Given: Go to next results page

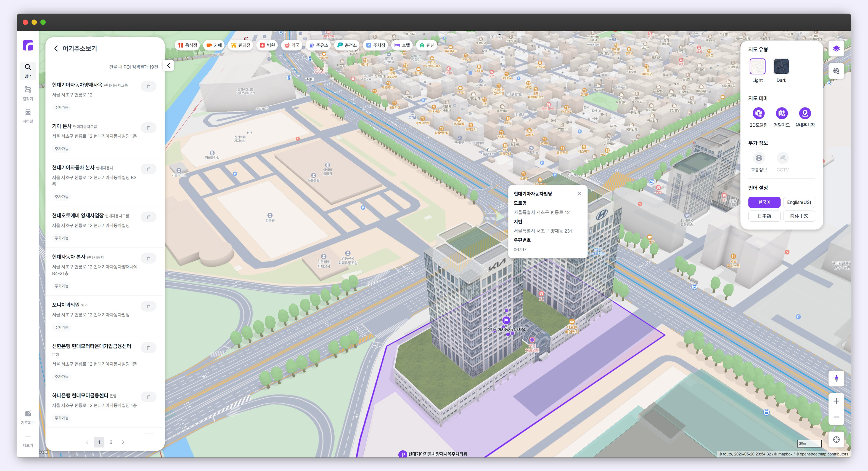Looking at the screenshot, I should click(123, 442).
